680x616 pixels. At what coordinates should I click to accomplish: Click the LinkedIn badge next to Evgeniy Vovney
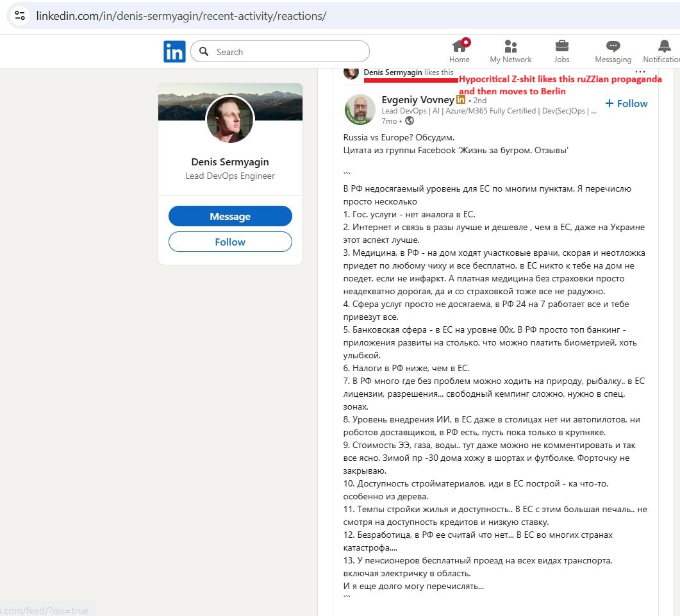(x=461, y=100)
